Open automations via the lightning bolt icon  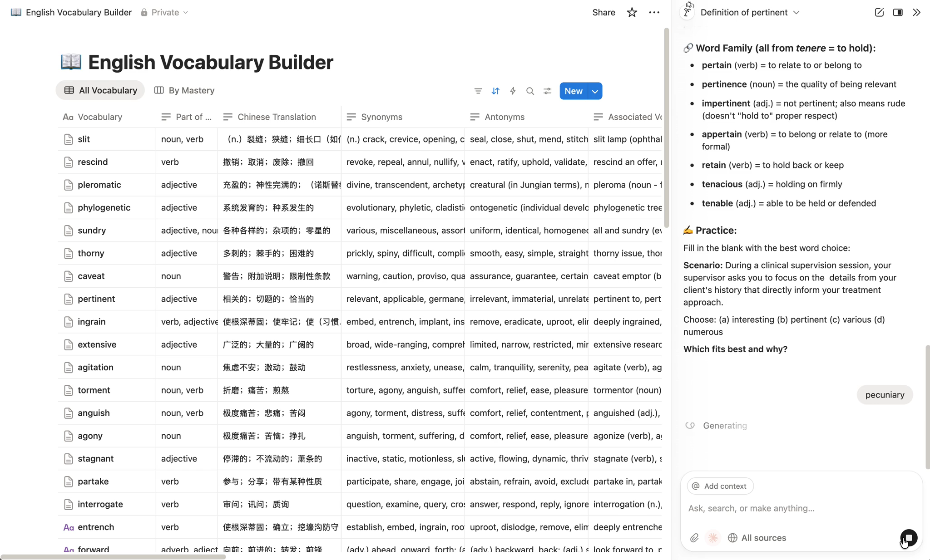pyautogui.click(x=512, y=91)
